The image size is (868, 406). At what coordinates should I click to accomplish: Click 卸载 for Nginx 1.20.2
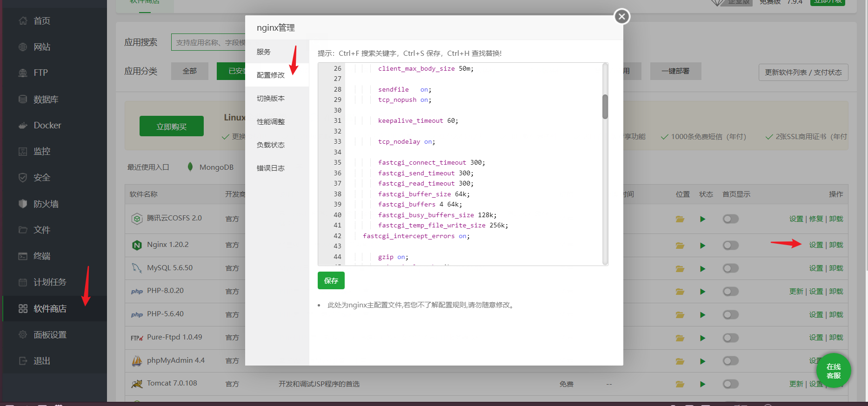click(836, 245)
